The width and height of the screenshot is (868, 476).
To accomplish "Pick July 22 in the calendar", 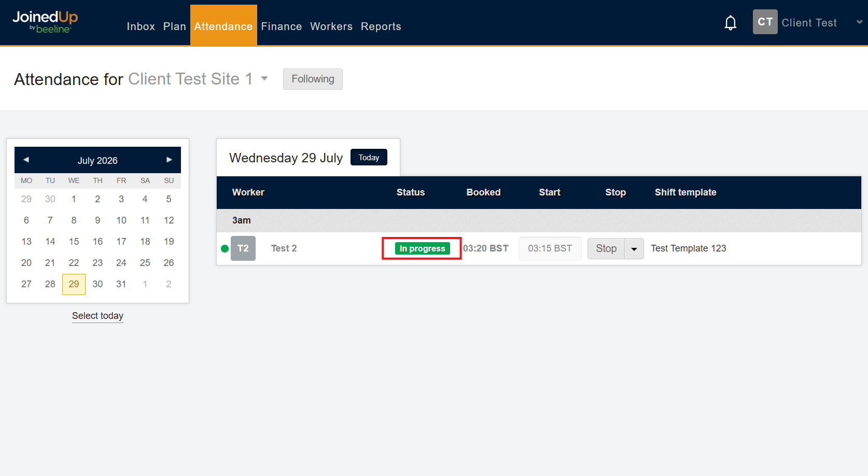I will (74, 263).
